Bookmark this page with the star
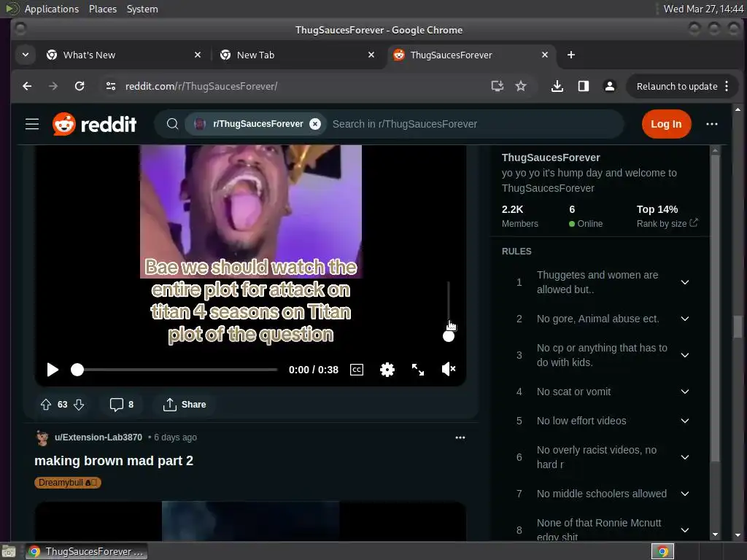The width and height of the screenshot is (747, 560). coord(521,86)
